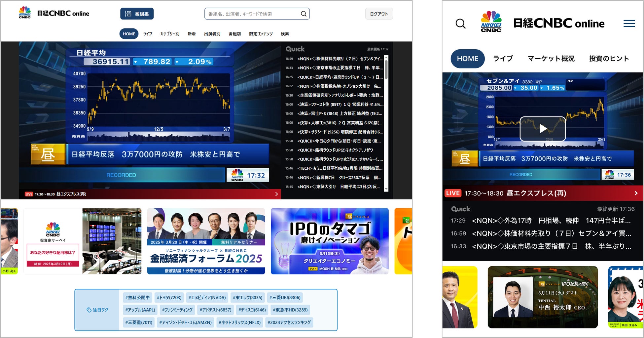Tap 16:33 東京市場の主要指標 item in mobile view
This screenshot has width=644, height=338.
(541, 246)
